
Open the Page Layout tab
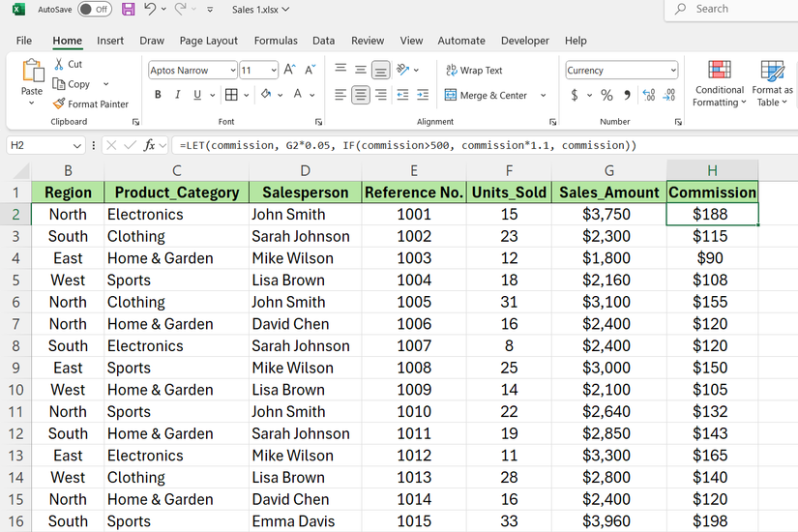(x=208, y=41)
